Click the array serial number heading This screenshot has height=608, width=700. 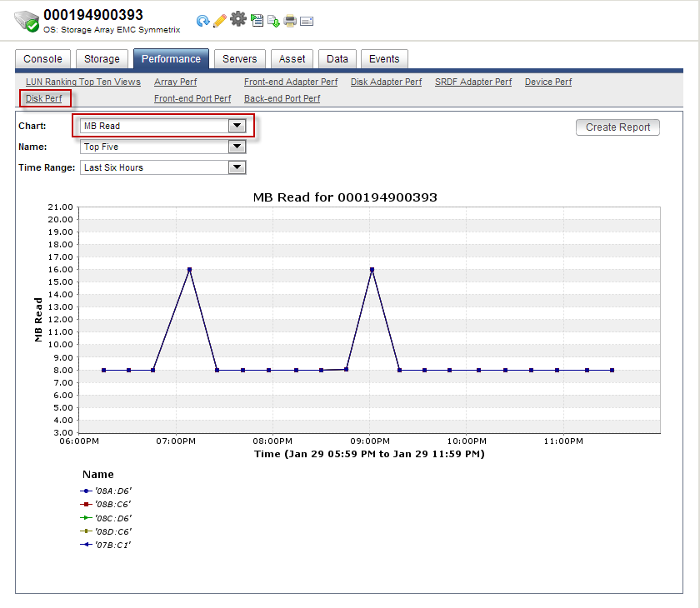(x=93, y=15)
